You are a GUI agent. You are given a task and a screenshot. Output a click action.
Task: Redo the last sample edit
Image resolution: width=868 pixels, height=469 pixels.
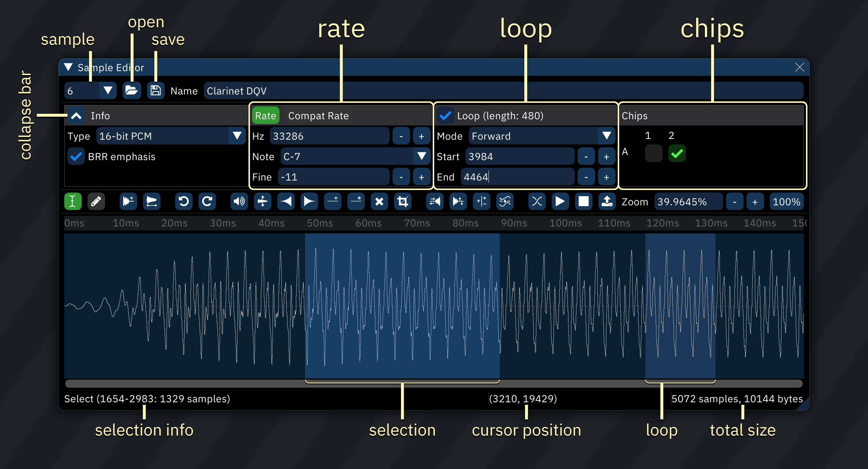click(x=207, y=201)
